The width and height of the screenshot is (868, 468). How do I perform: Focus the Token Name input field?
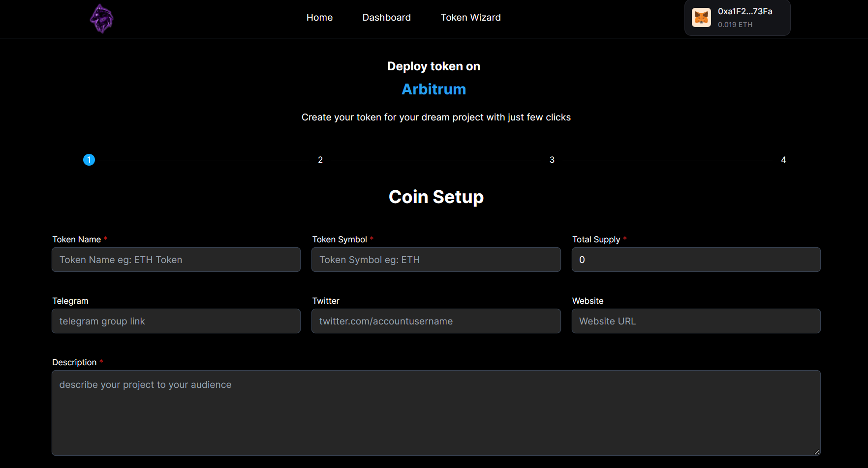tap(176, 260)
